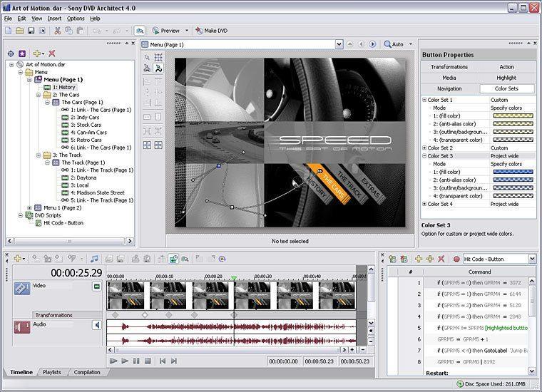The width and height of the screenshot is (542, 392).
Task: Toggle the green Video track display button
Action: (97, 287)
